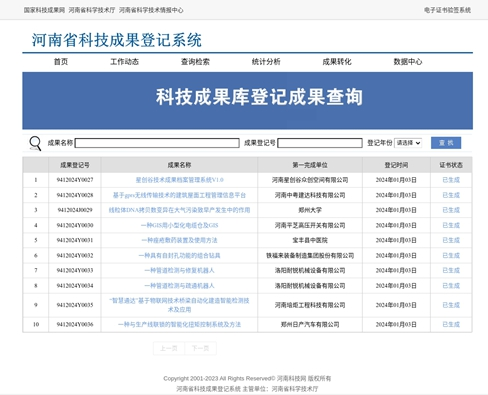
Task: Click the 证书状态 column header
Action: click(451, 165)
